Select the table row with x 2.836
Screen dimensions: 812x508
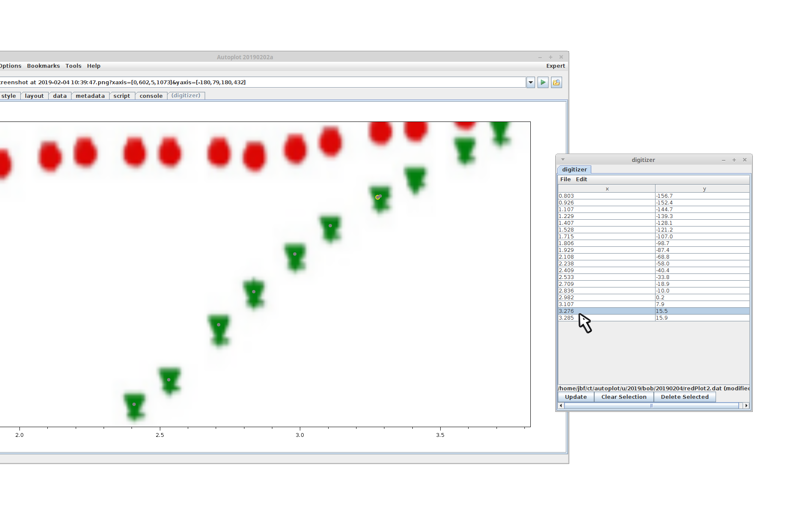[654, 291]
